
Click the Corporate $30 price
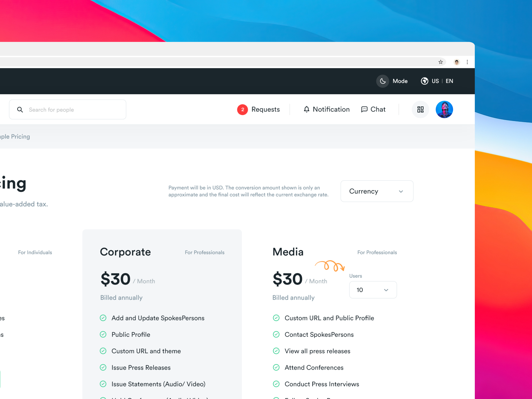pos(115,279)
